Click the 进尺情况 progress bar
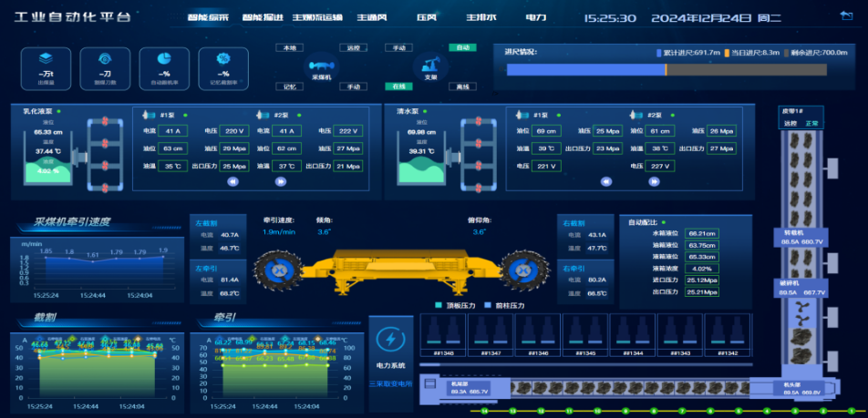 (666, 69)
